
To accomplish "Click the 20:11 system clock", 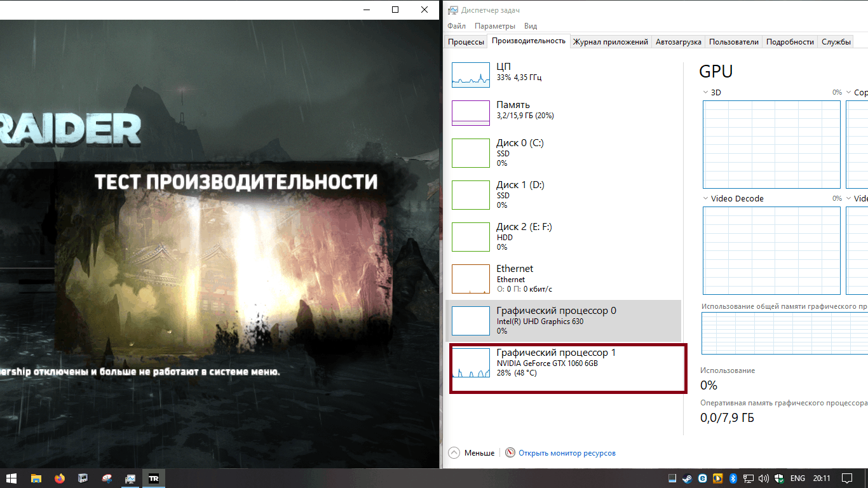I will (x=822, y=478).
